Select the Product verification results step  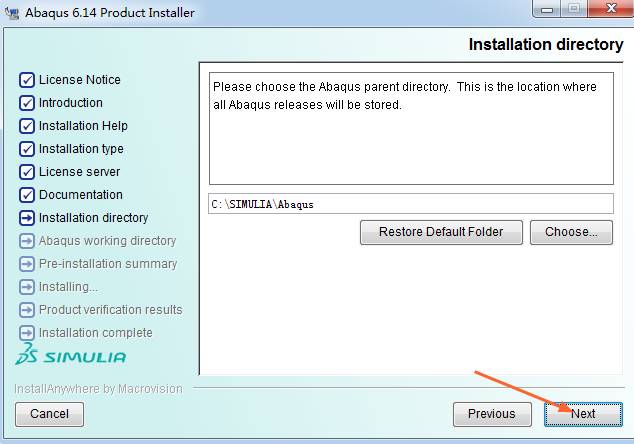(x=110, y=310)
